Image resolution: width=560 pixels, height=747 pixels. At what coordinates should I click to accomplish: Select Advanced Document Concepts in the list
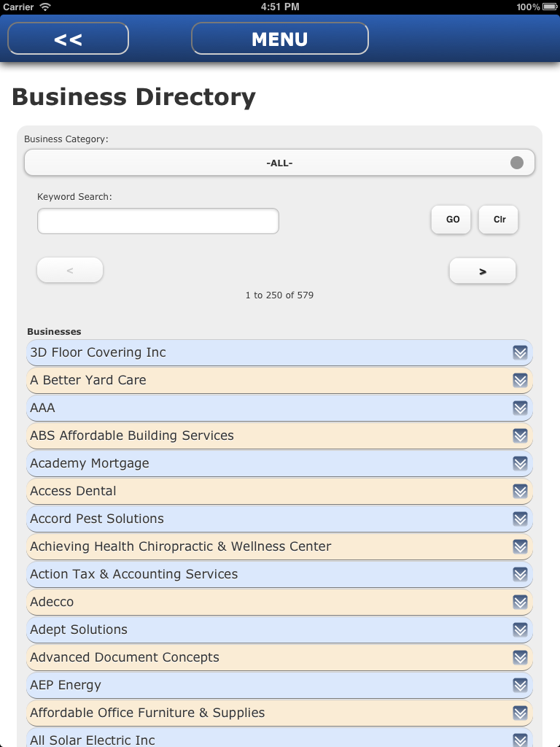click(x=279, y=658)
